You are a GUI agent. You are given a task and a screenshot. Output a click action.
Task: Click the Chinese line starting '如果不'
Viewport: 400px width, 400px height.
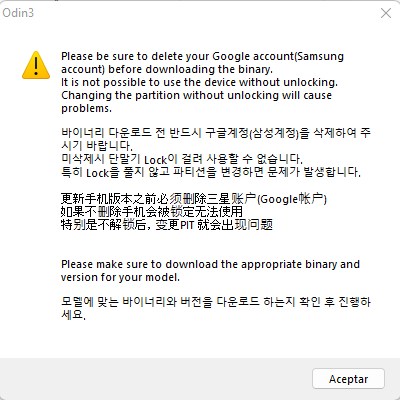(x=152, y=211)
